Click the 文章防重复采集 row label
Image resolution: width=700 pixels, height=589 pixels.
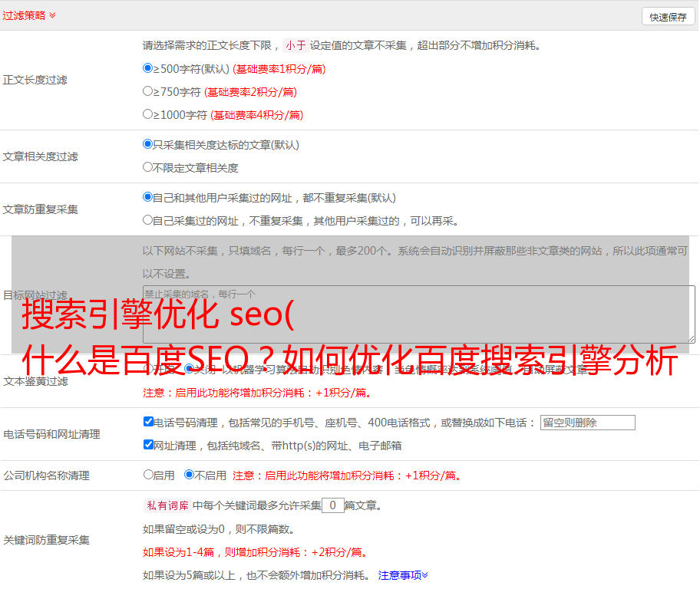[40, 209]
